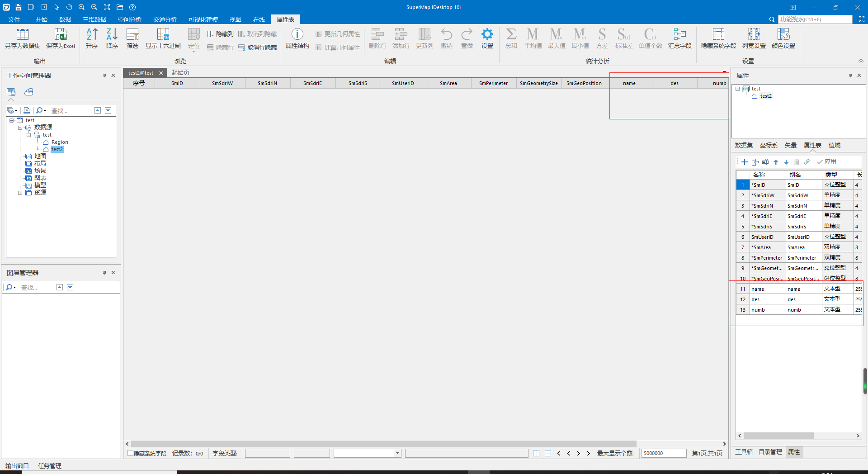868x474 pixels.
Task: Click the 功能搜索 search field
Action: pyautogui.click(x=815, y=19)
